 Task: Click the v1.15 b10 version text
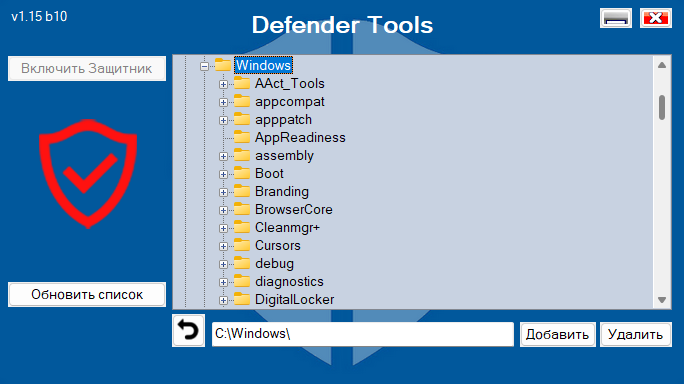click(x=39, y=17)
